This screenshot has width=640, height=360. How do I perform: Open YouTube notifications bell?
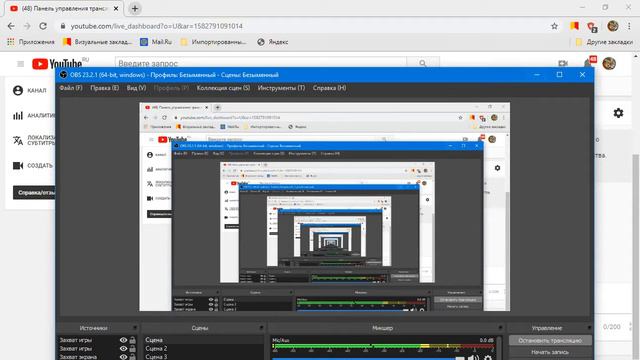coord(589,62)
